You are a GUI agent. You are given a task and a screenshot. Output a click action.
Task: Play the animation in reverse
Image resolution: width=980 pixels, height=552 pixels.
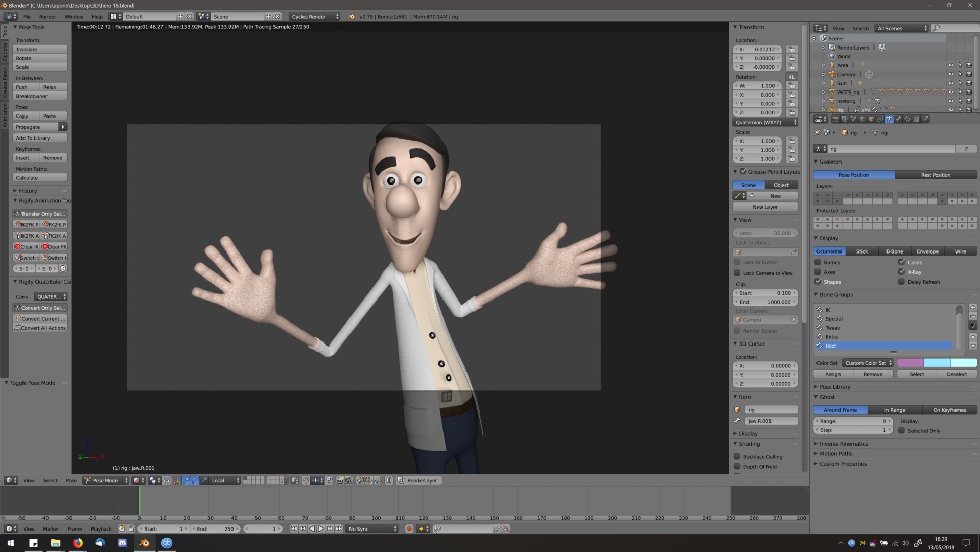[x=312, y=528]
